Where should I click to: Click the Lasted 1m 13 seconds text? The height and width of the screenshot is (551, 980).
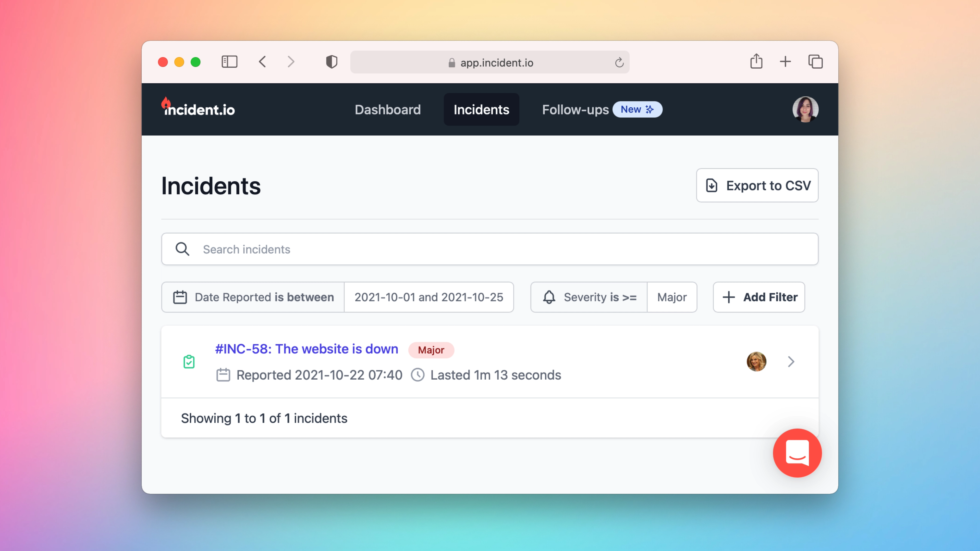click(x=496, y=375)
